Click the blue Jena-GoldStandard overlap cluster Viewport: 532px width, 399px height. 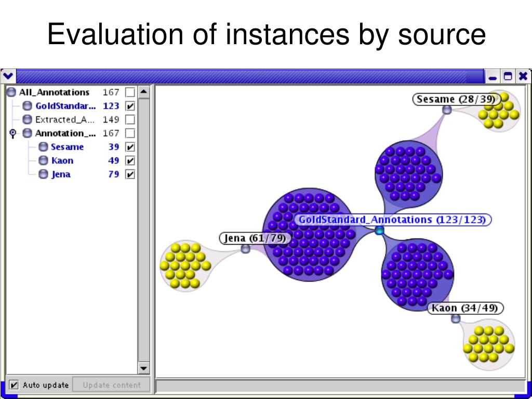(310, 234)
